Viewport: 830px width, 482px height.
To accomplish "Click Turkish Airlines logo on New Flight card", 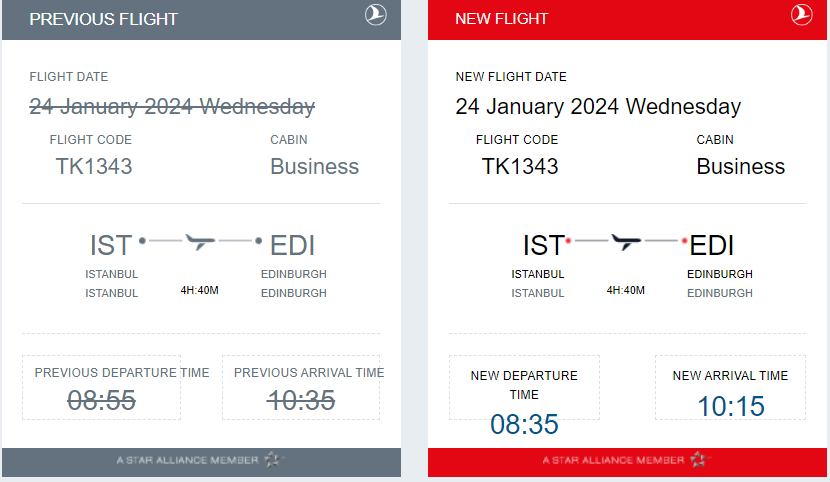I will point(802,15).
